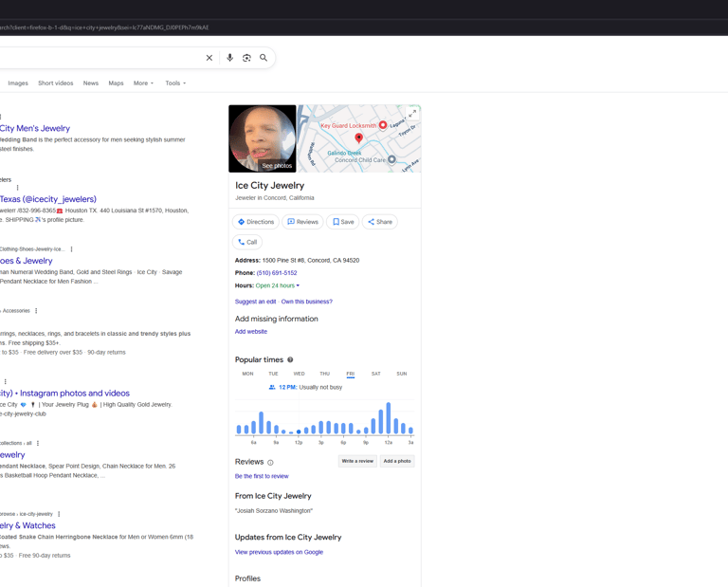
Task: Open the 'oes & Jewelry' search result
Action: point(27,261)
